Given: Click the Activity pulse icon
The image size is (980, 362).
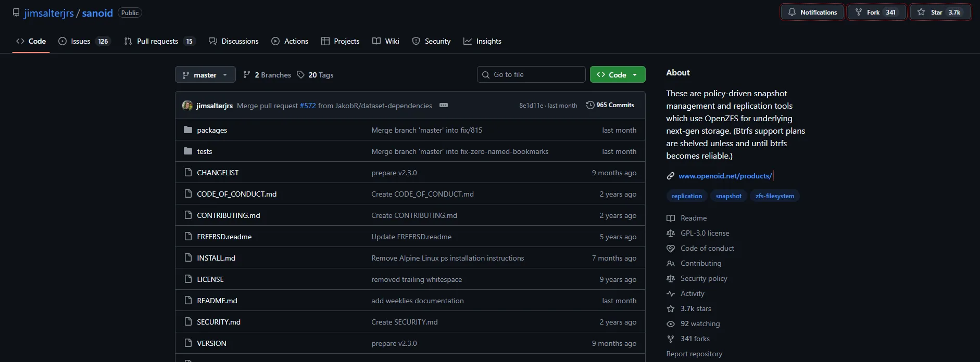Looking at the screenshot, I should pyautogui.click(x=671, y=293).
